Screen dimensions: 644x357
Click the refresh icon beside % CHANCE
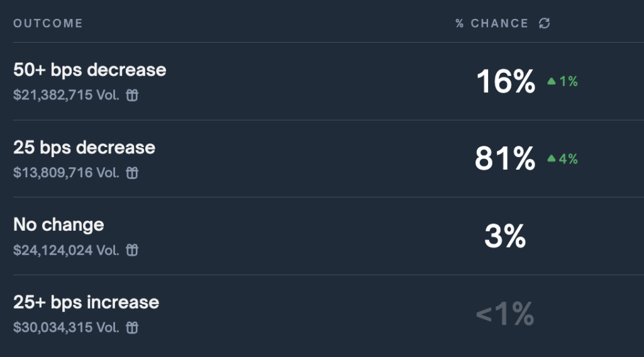pos(545,23)
